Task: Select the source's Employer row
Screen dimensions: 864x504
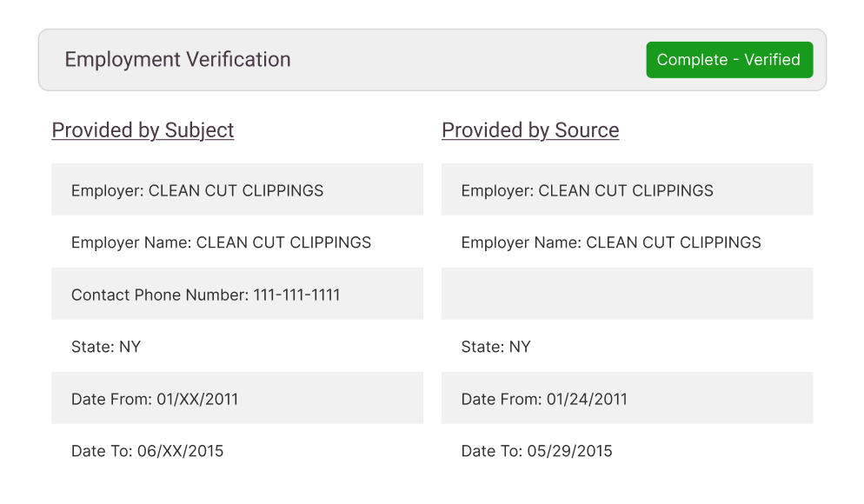Action: 627,190
